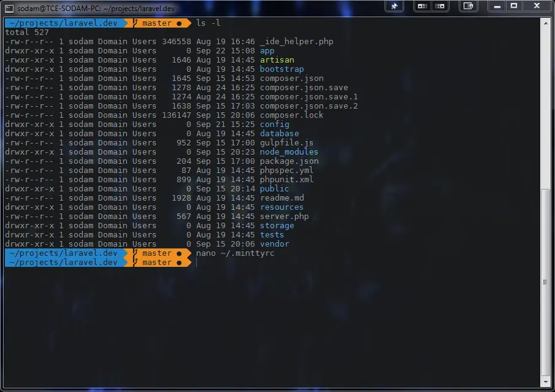
Task: Maximize the terminal window
Action: point(514,6)
